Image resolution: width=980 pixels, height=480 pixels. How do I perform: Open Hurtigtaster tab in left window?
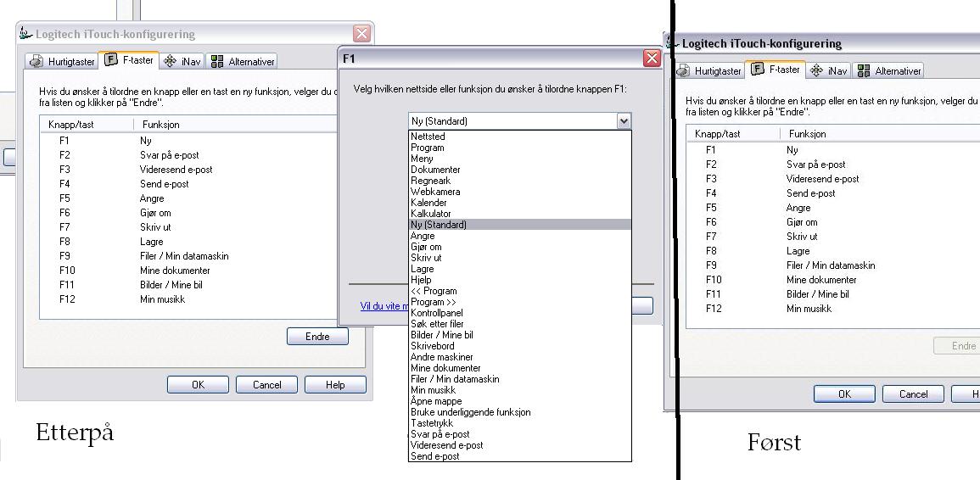point(62,61)
